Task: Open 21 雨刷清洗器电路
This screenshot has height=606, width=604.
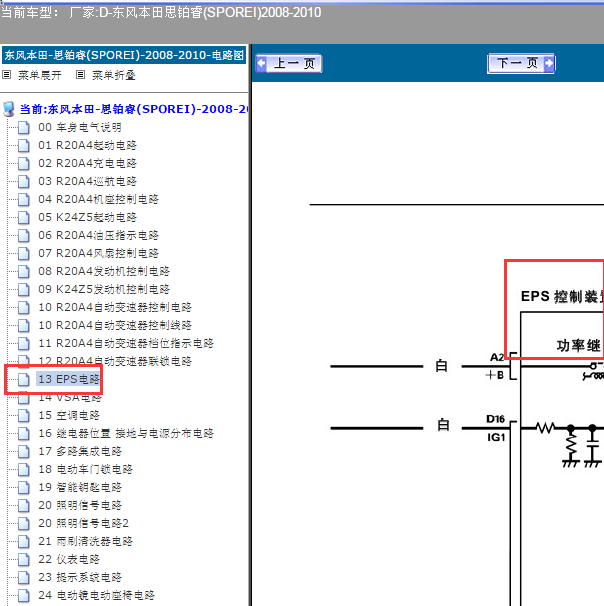Action: 85,541
